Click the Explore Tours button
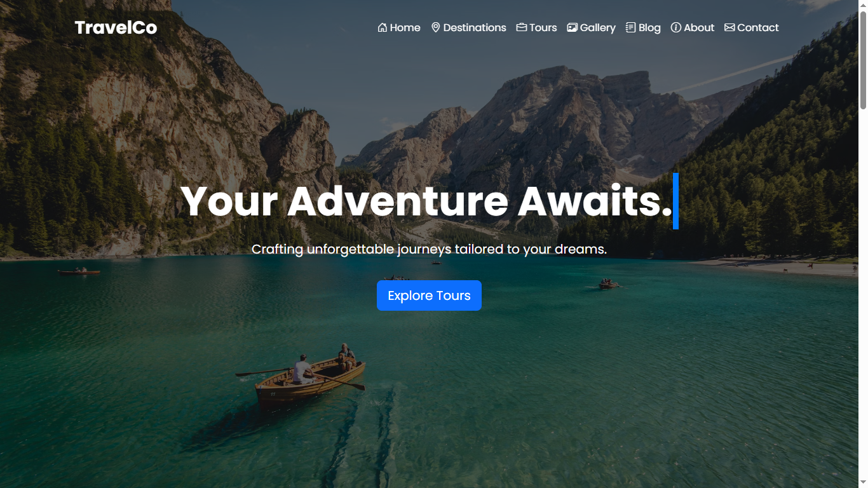Screen dimensions: 868x488 point(429,295)
